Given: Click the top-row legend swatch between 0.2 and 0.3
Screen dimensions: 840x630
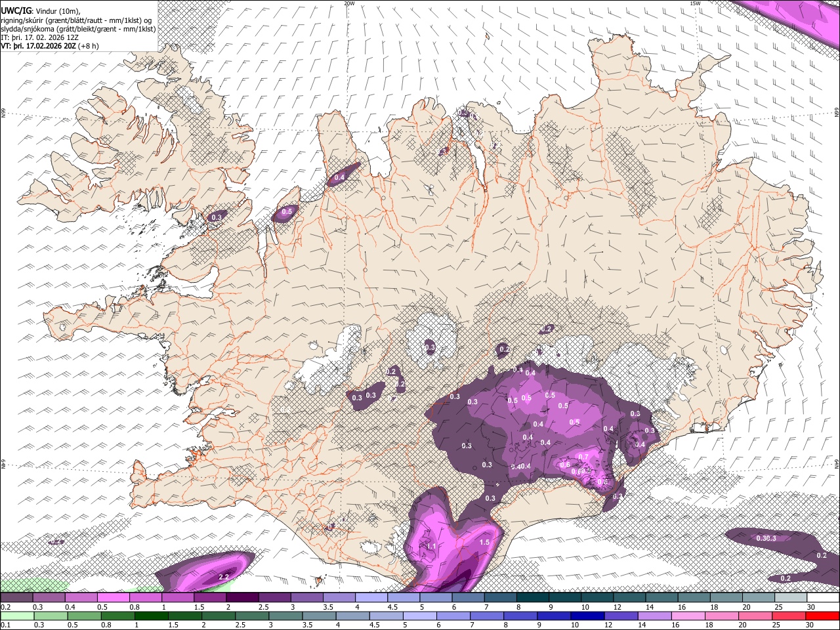Looking at the screenshot, I should 16,597.
